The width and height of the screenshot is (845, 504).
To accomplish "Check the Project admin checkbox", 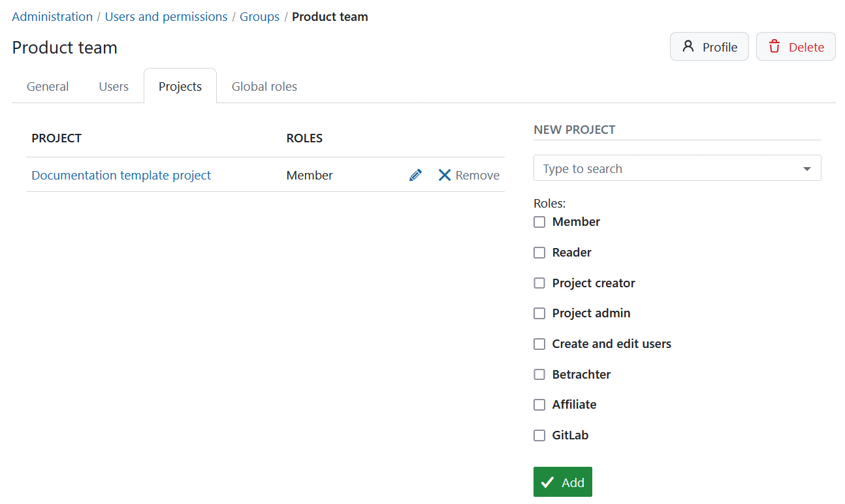I will tap(539, 313).
